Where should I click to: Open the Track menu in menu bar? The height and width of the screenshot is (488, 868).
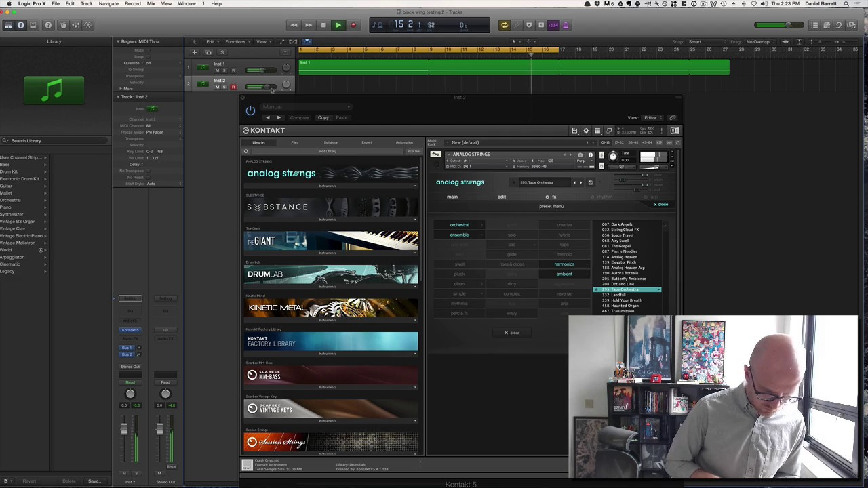pos(87,4)
